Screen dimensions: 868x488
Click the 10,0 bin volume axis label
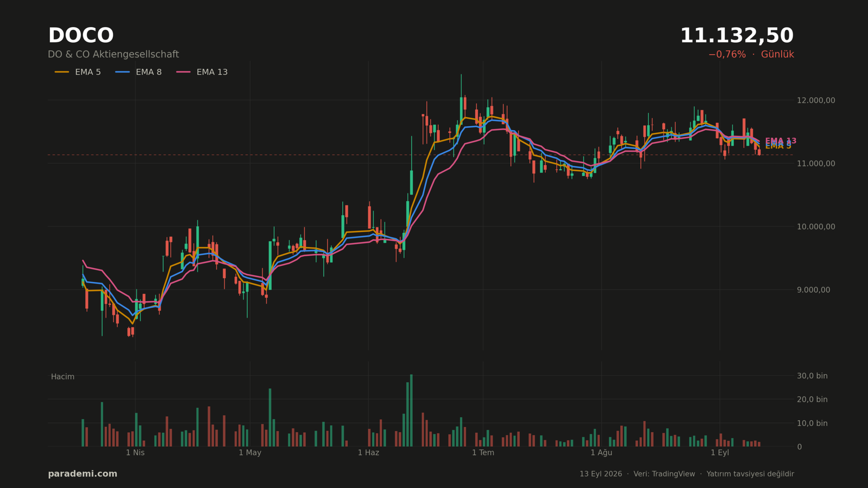click(x=812, y=423)
